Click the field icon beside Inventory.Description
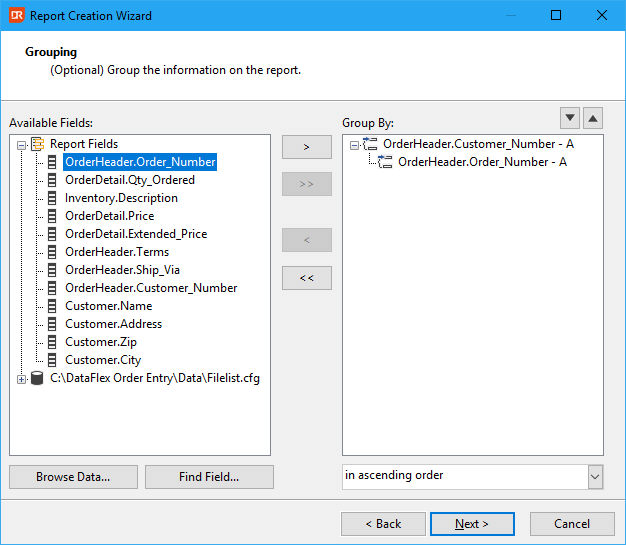Image resolution: width=626 pixels, height=545 pixels. (52, 198)
